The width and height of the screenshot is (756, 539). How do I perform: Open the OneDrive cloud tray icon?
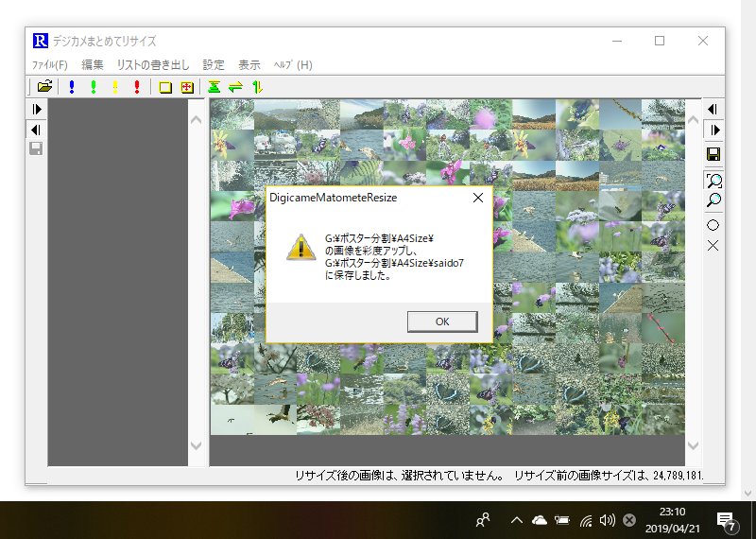(539, 520)
